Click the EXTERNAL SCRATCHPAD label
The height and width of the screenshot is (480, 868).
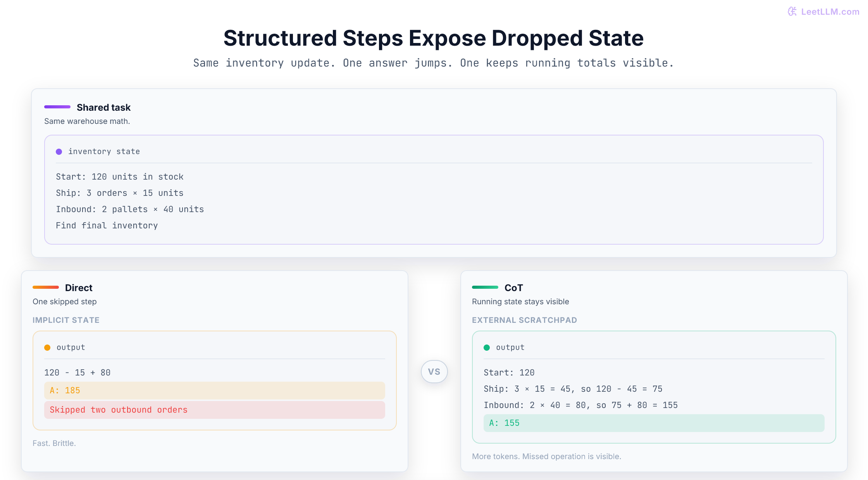tap(524, 320)
